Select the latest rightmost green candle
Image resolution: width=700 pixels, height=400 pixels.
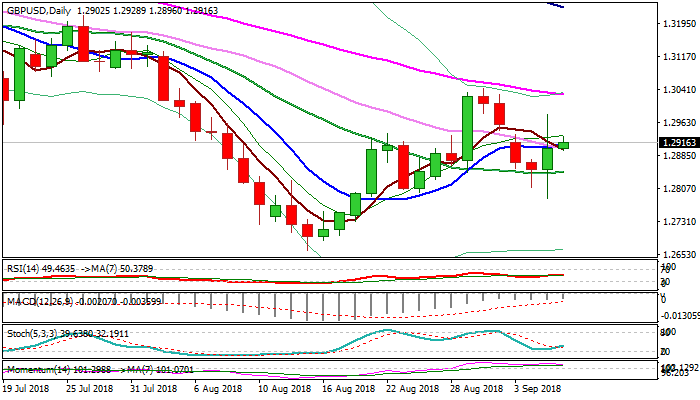563,145
